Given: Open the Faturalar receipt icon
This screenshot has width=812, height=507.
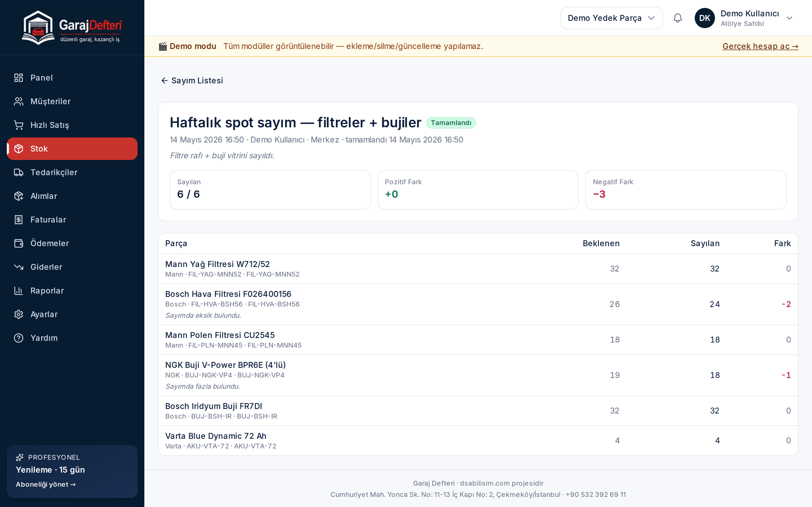Looking at the screenshot, I should (18, 220).
